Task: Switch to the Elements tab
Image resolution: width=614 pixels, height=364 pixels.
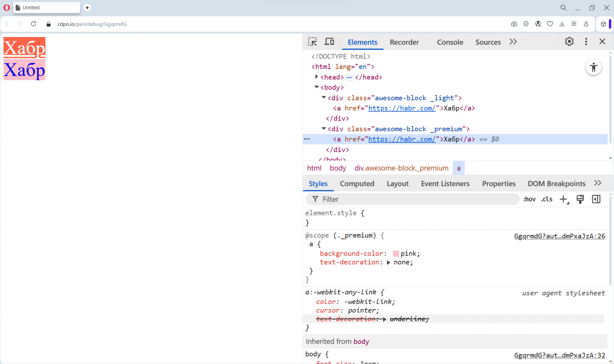Action: click(362, 42)
